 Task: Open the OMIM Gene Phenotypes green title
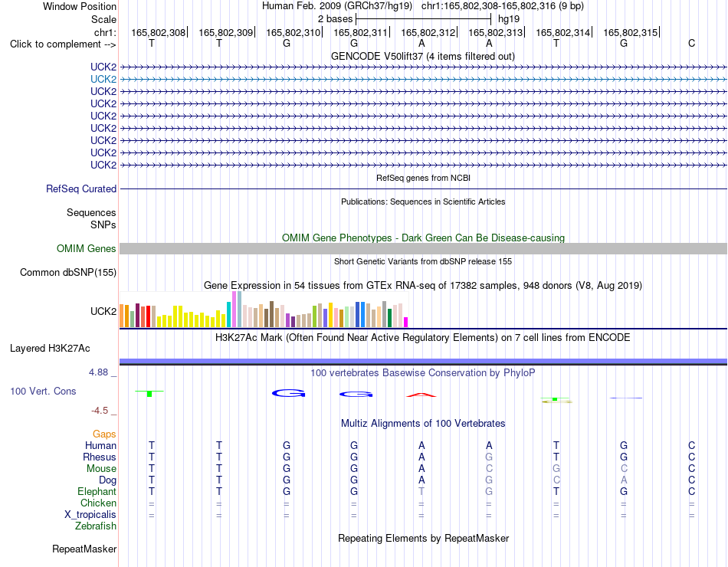tap(423, 238)
